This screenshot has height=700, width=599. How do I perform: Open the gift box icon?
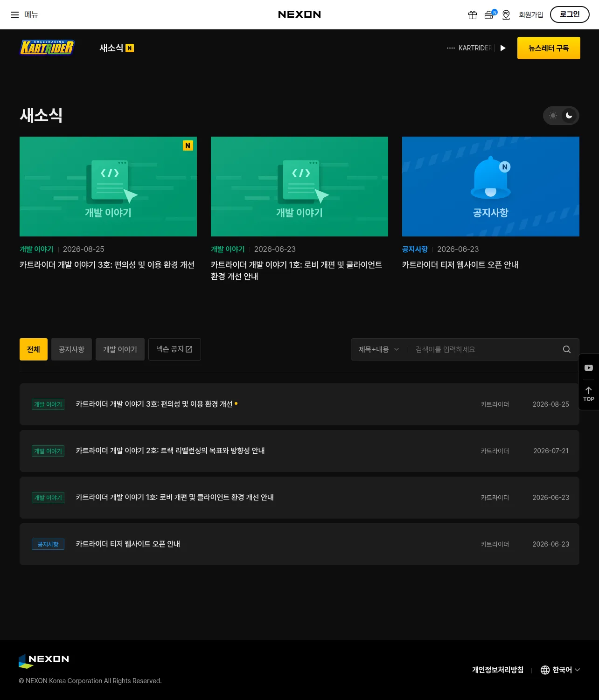(473, 15)
